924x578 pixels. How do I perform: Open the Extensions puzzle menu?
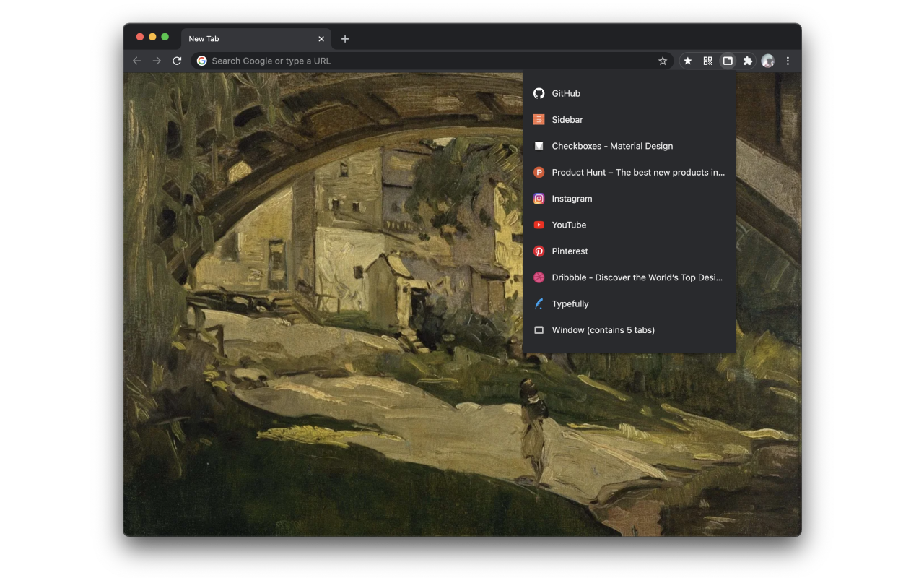(748, 61)
